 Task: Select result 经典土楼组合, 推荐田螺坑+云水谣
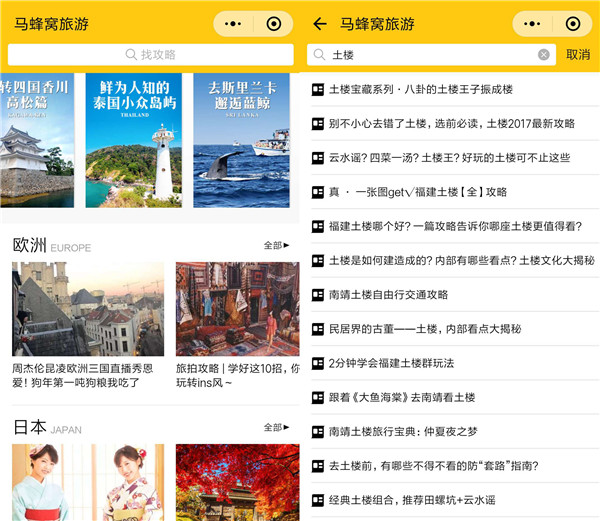coord(411,499)
